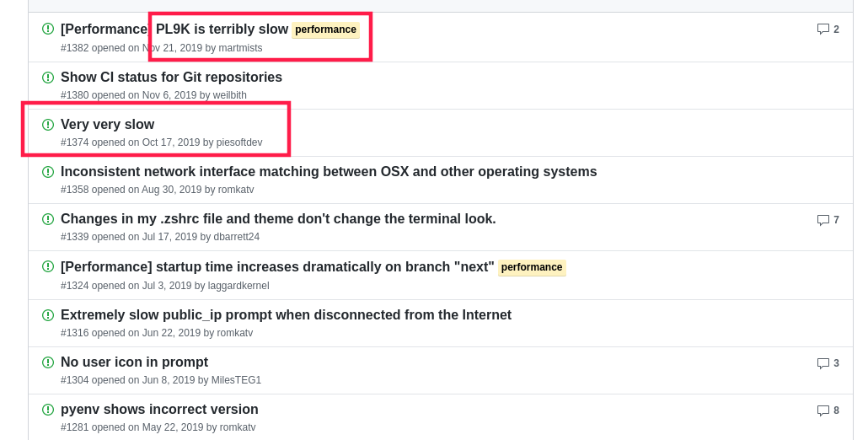
Task: Click author laggardkernel on issue #1324
Action: [238, 286]
